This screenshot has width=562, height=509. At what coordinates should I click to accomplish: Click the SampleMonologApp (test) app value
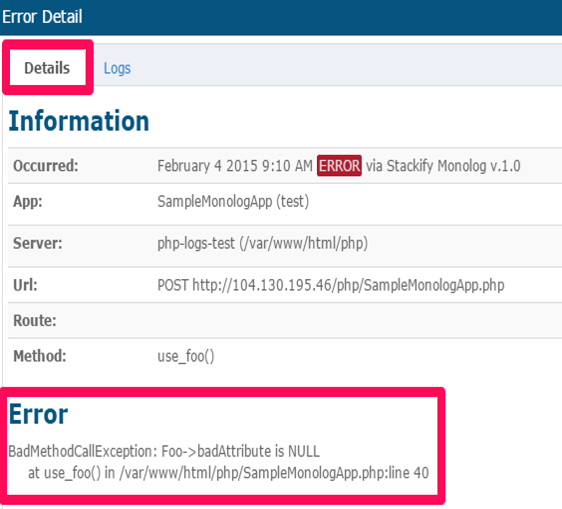click(233, 201)
